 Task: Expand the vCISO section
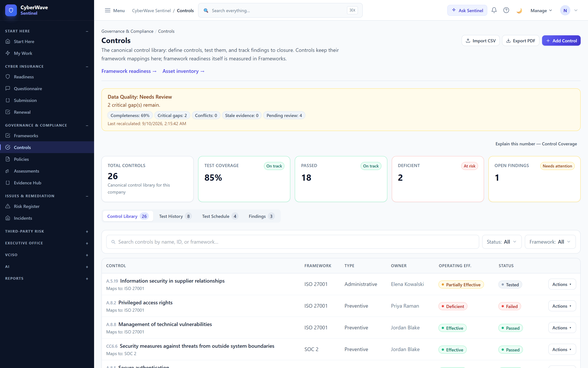click(x=87, y=255)
